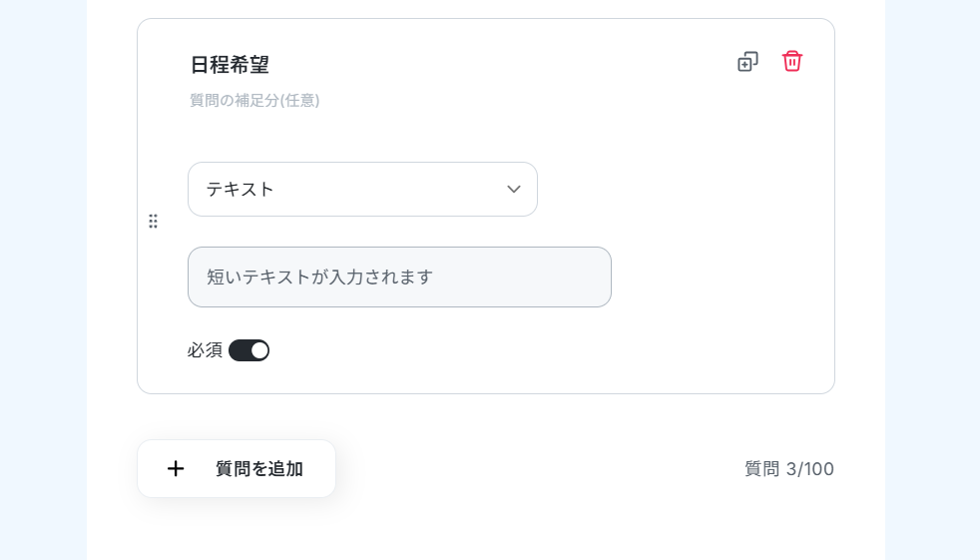Screen dimensions: 980x560
Task: Click the 質問の補足分(任意) description field
Action: pos(254,100)
